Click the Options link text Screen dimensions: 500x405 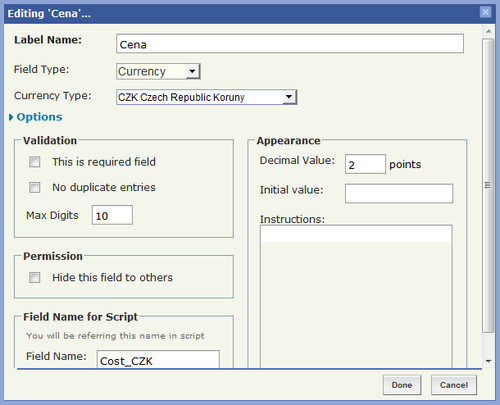pyautogui.click(x=39, y=117)
